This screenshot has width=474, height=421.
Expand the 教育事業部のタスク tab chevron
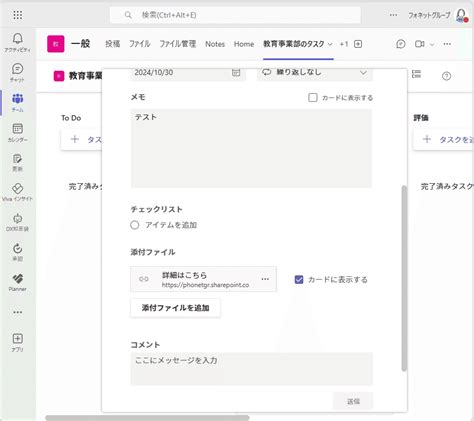[330, 44]
